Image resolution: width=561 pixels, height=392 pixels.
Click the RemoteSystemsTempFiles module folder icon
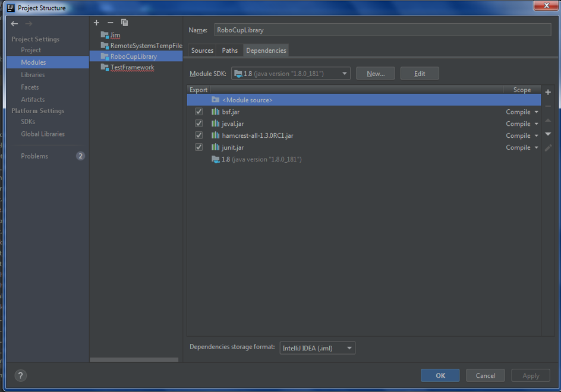pyautogui.click(x=105, y=46)
